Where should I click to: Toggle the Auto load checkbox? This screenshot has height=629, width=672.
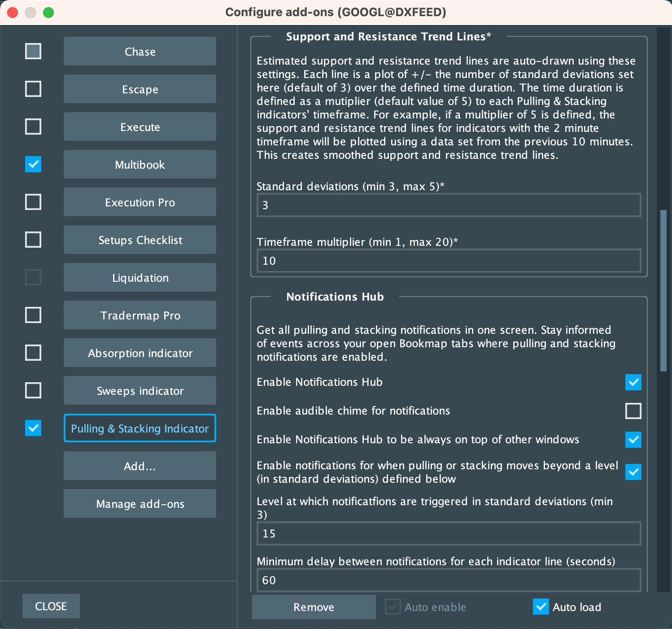541,607
